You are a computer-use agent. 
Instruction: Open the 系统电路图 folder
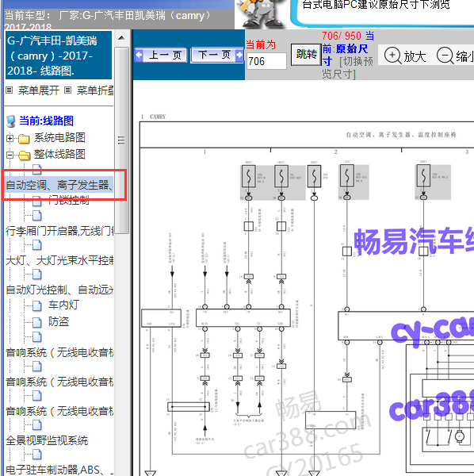pos(59,137)
